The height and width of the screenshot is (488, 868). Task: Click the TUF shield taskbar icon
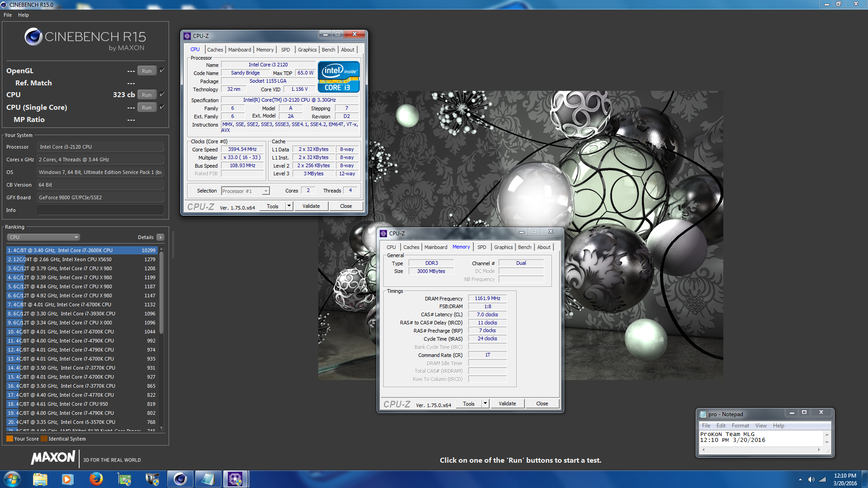(152, 479)
